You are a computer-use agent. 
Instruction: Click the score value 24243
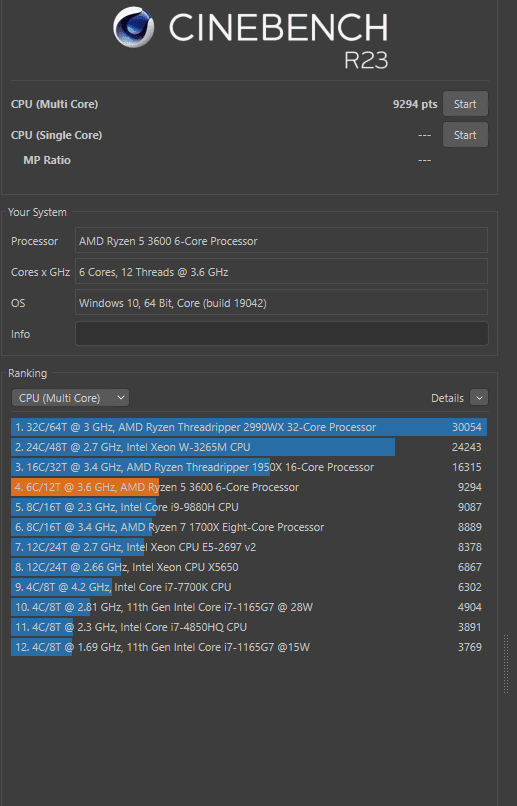coord(467,447)
